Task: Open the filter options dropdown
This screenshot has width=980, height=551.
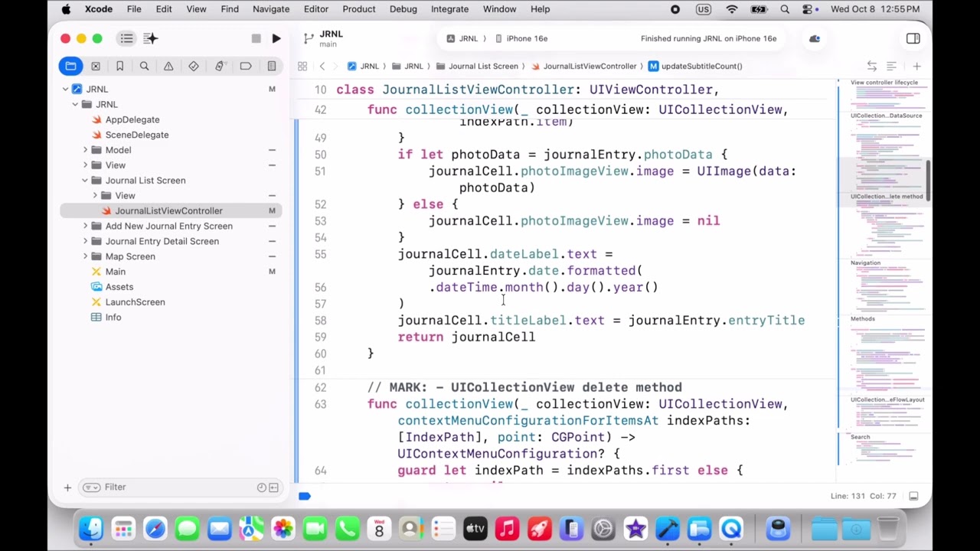Action: point(91,487)
